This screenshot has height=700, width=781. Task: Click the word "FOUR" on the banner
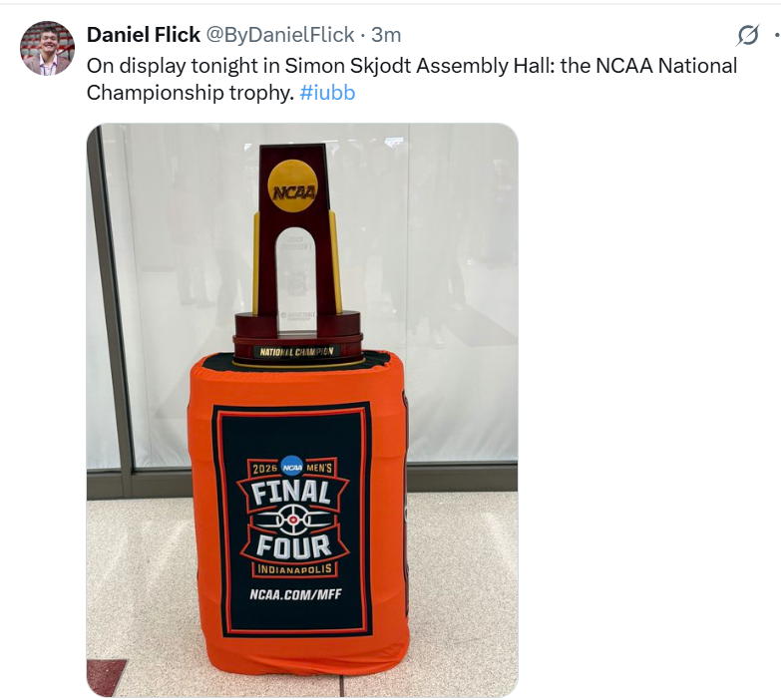pos(292,546)
